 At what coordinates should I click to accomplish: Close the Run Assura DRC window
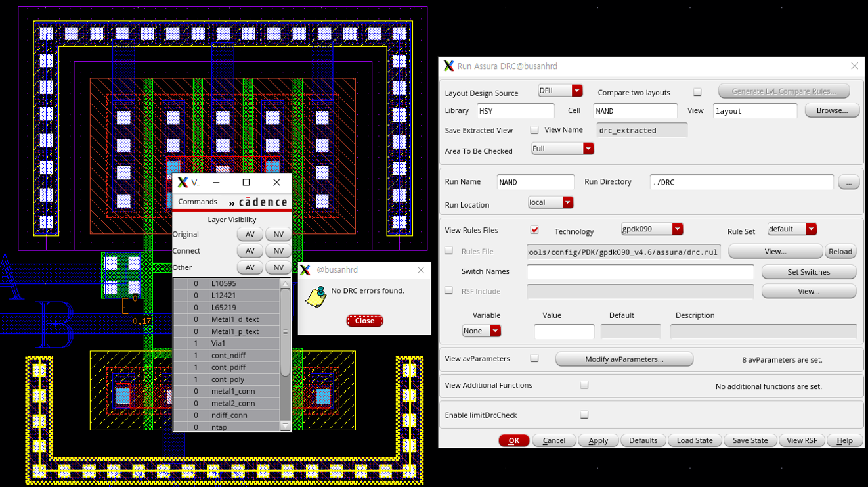pyautogui.click(x=854, y=66)
